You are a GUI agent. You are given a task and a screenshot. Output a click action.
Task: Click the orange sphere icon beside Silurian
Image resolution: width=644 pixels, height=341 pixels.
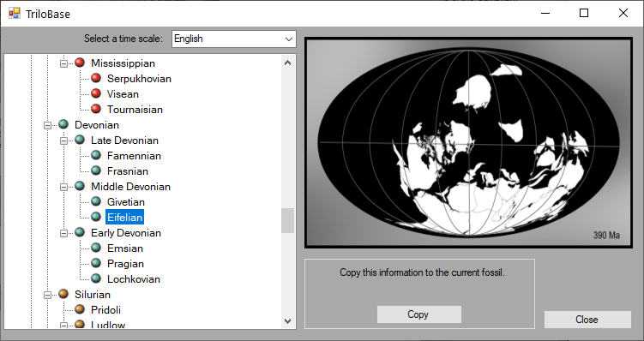click(63, 294)
